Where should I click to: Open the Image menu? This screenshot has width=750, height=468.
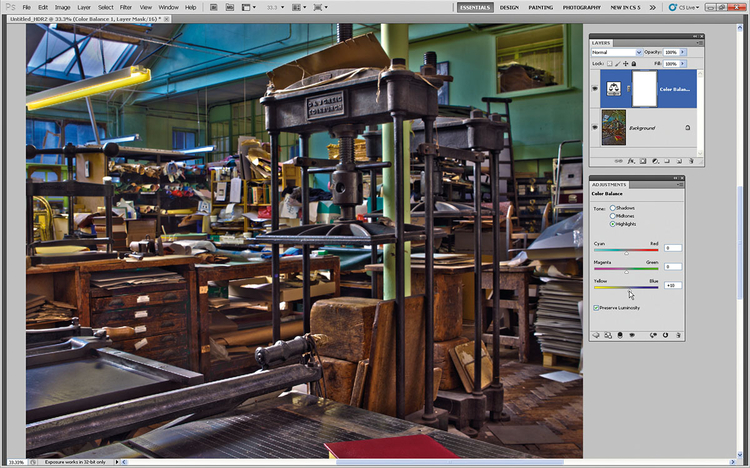coord(62,7)
